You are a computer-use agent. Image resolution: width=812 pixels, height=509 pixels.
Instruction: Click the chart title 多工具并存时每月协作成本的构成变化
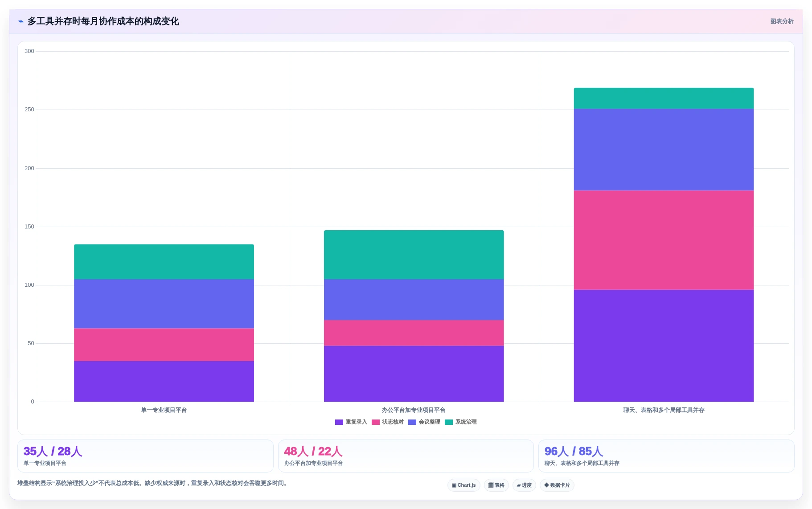click(103, 21)
